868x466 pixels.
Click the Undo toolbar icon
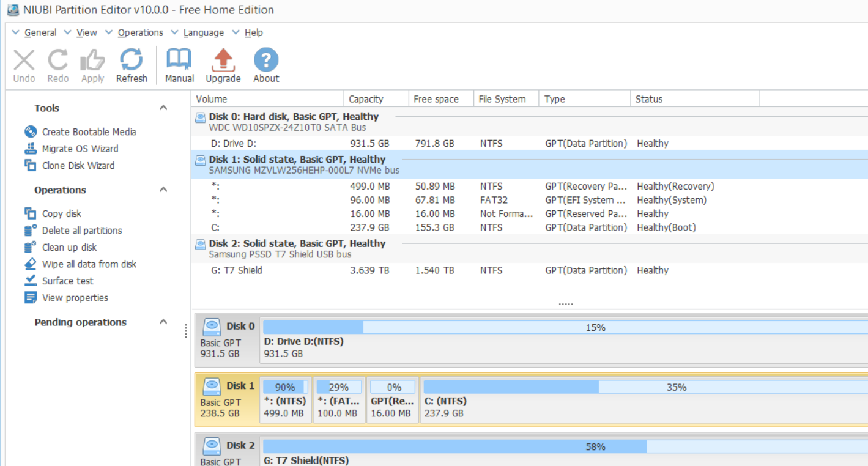pos(24,60)
